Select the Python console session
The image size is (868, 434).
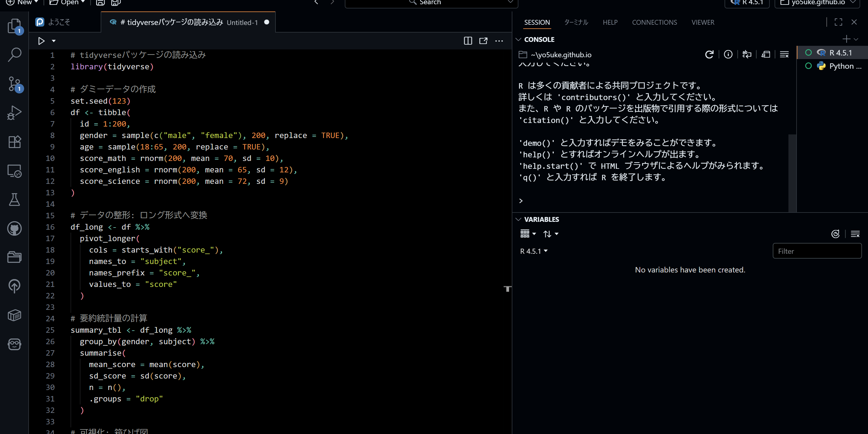coord(844,66)
